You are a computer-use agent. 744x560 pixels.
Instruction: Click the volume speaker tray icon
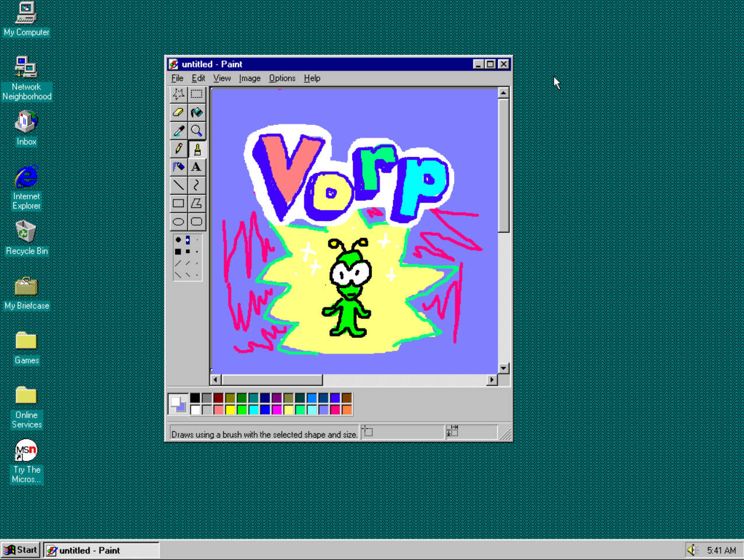point(693,549)
